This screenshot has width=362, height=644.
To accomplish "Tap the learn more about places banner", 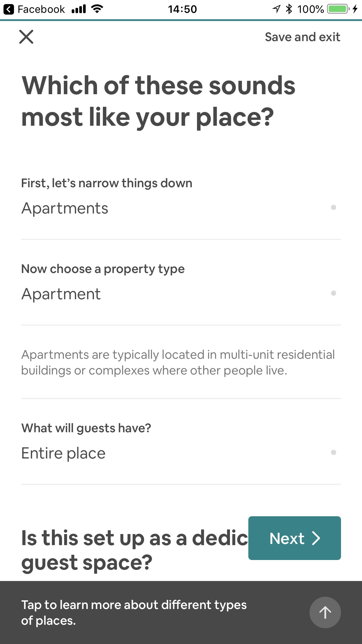I will coord(134,612).
